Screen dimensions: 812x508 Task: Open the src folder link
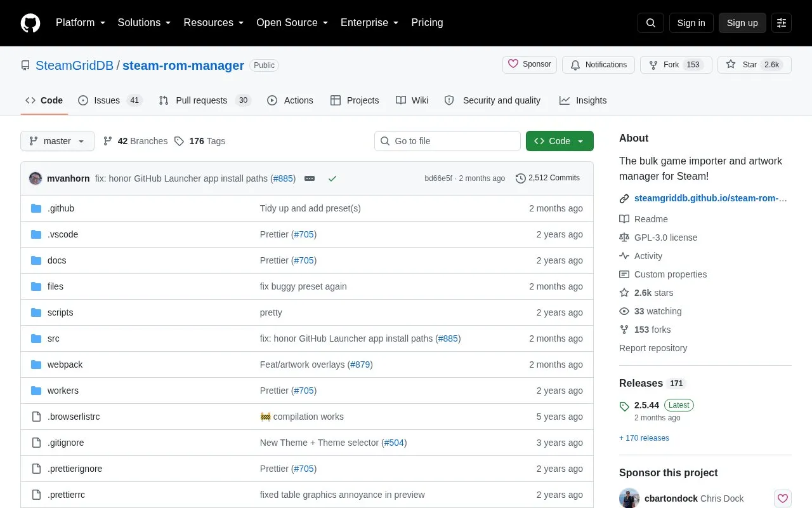pos(53,338)
